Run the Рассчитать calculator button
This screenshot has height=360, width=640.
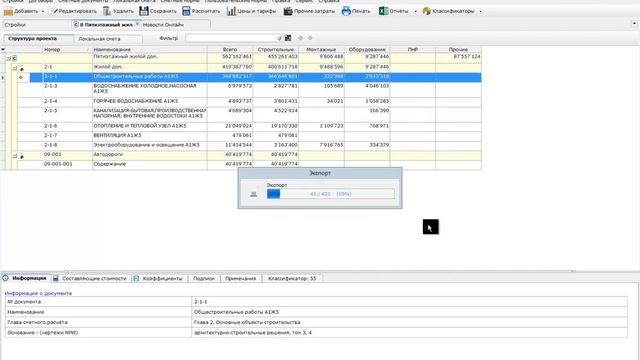[201, 11]
